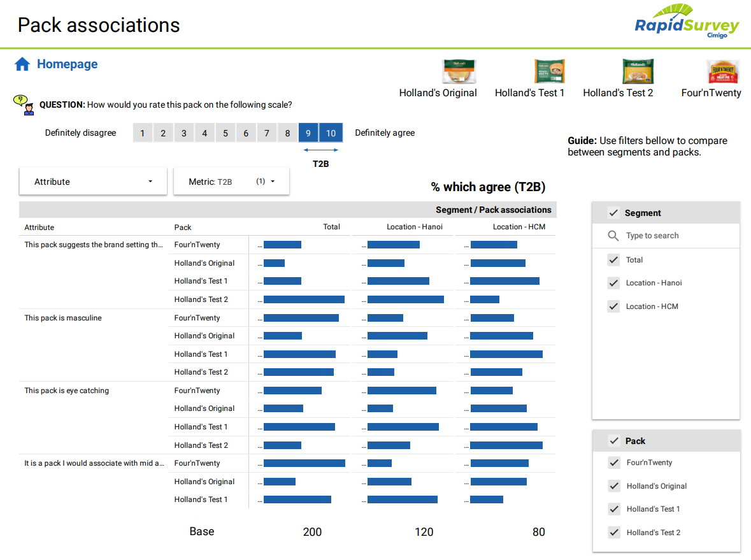Open the Holland's Original pack thumbnail
Image resolution: width=751 pixels, height=560 pixels.
coord(459,71)
